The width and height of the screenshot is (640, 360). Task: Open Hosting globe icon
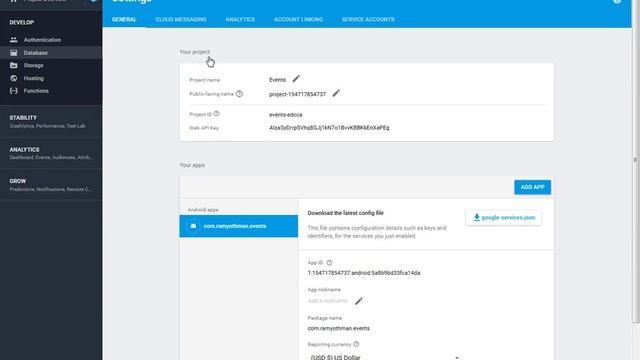[x=14, y=78]
